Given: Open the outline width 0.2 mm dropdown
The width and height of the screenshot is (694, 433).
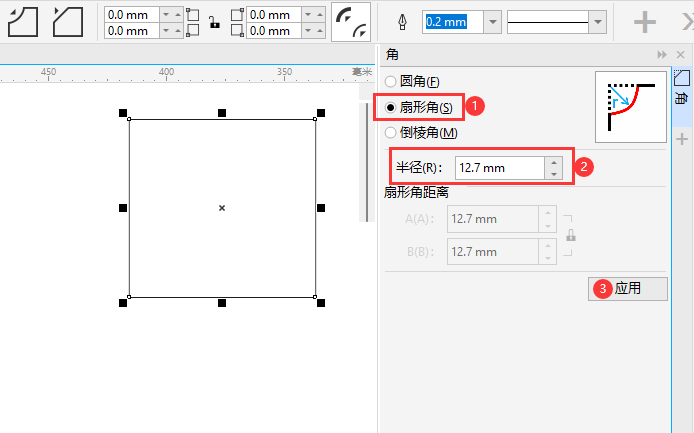Looking at the screenshot, I should (492, 22).
